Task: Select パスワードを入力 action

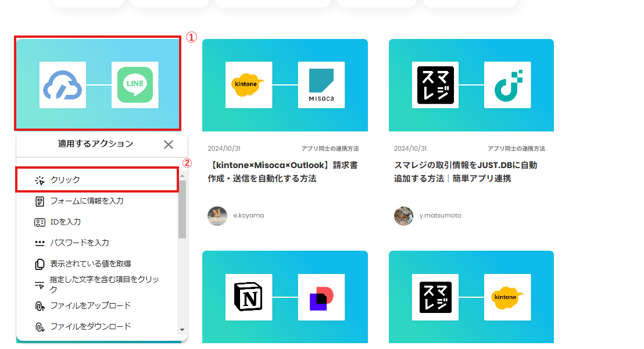Action: 97,243
